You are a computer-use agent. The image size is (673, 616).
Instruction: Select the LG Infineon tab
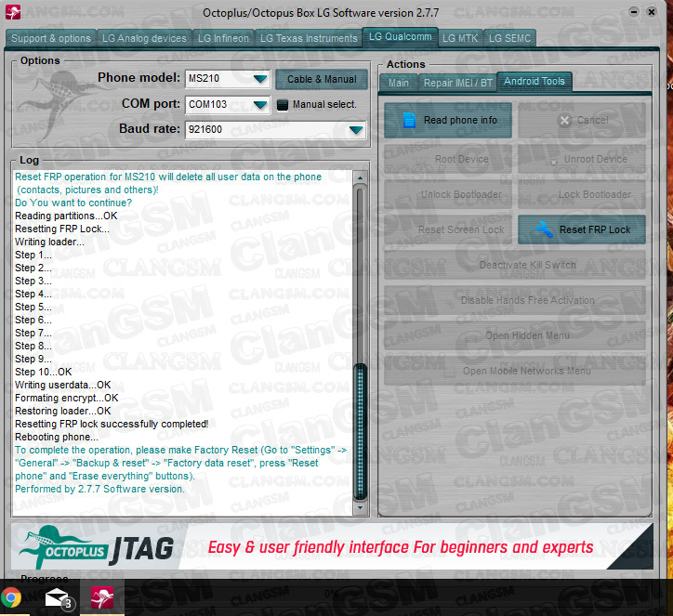(x=223, y=38)
